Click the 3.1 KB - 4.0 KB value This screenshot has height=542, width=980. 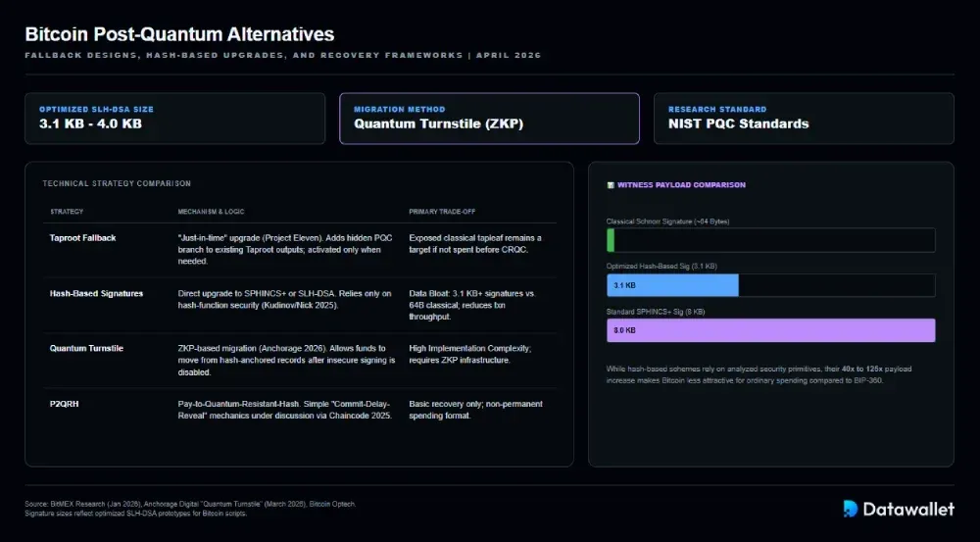tap(90, 123)
